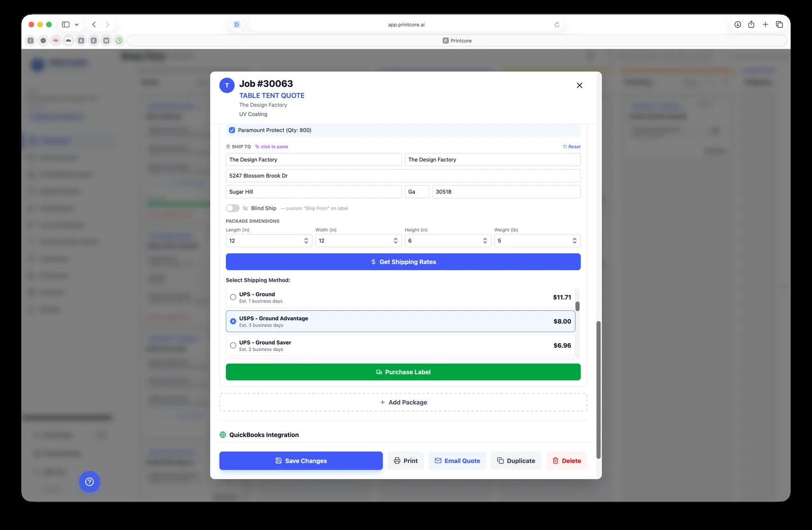812x530 pixels.
Task: Enable the Blind Ship toggle
Action: (232, 208)
